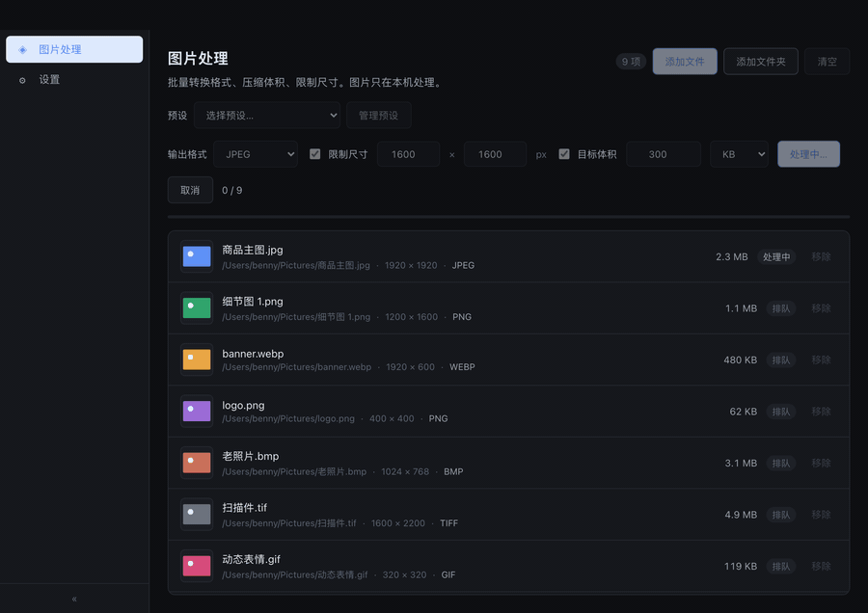Click the 排队 badge of logo.png
868x613 pixels.
[x=781, y=411]
